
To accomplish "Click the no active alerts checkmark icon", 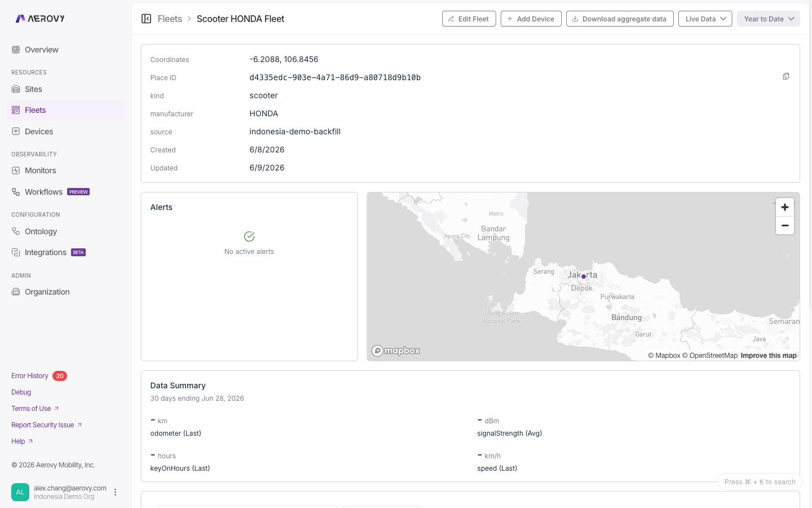I will pyautogui.click(x=249, y=237).
